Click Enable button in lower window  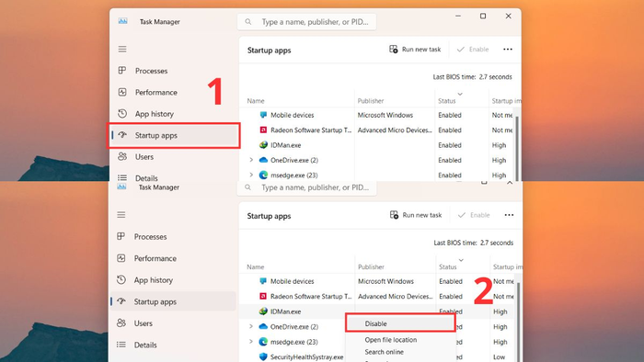474,215
